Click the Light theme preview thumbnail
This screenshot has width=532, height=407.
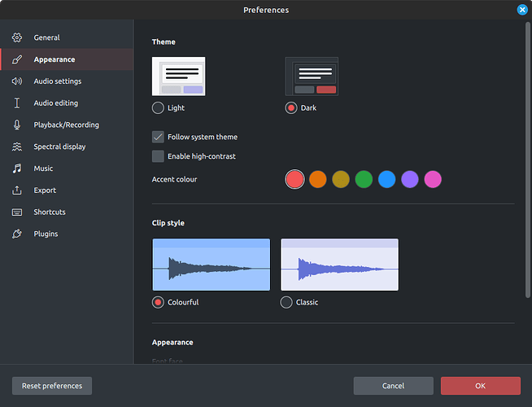click(x=178, y=77)
